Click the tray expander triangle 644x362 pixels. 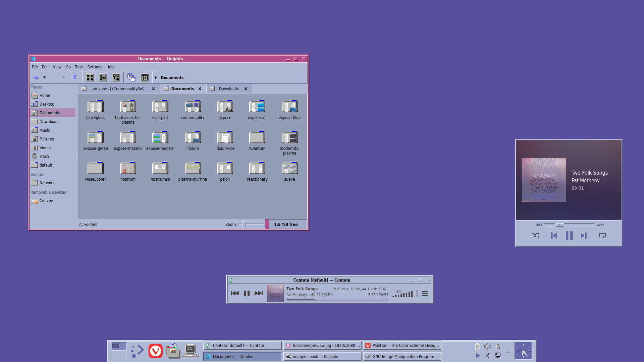[x=507, y=352]
